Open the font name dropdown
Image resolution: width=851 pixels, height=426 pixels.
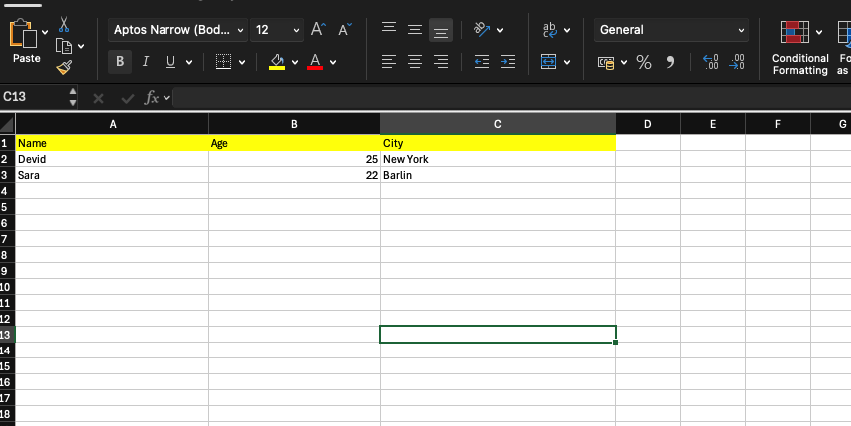tap(239, 30)
